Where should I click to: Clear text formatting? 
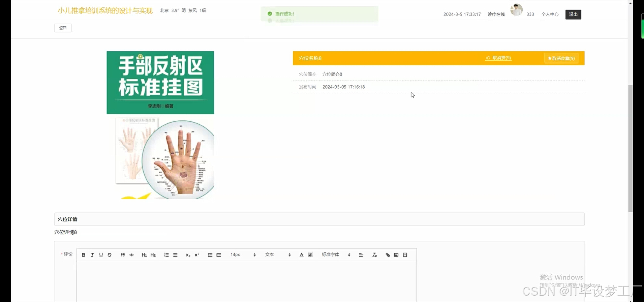tap(374, 255)
